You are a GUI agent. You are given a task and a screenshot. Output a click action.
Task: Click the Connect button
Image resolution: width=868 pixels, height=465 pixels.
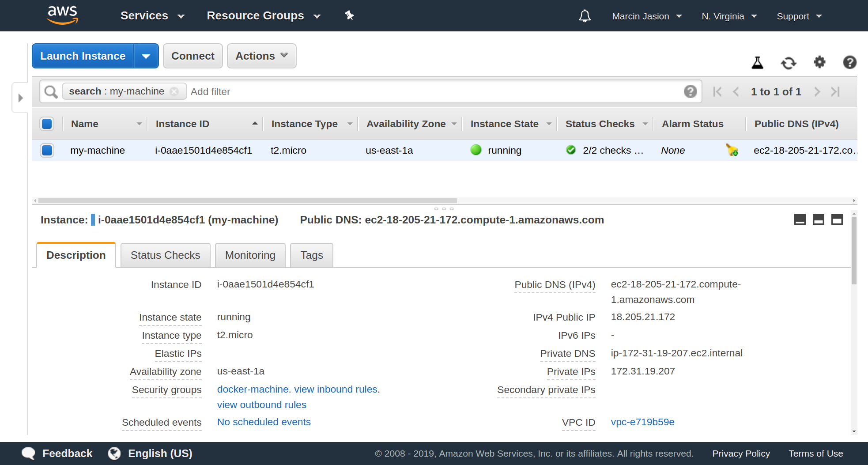click(x=192, y=56)
